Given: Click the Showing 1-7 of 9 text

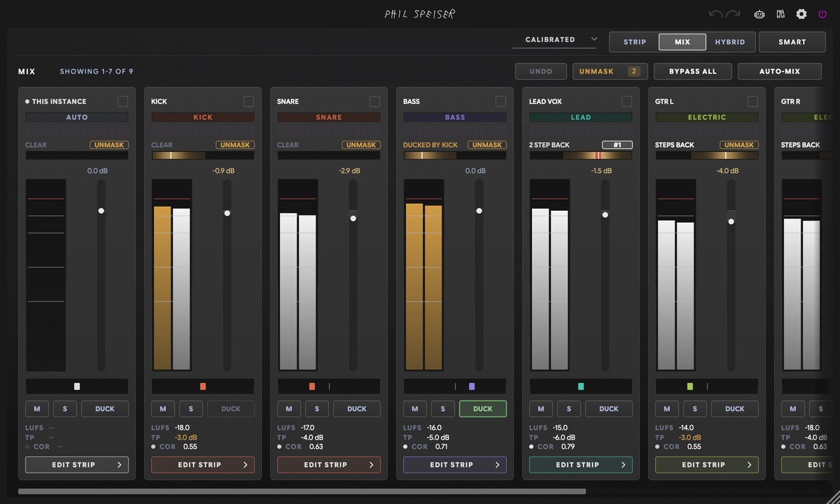Looking at the screenshot, I should (x=97, y=71).
